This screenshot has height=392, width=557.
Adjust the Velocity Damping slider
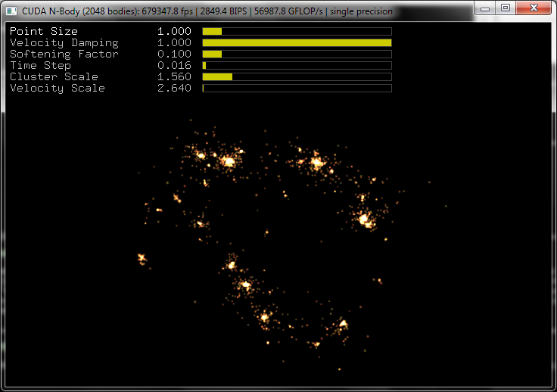pyautogui.click(x=297, y=43)
